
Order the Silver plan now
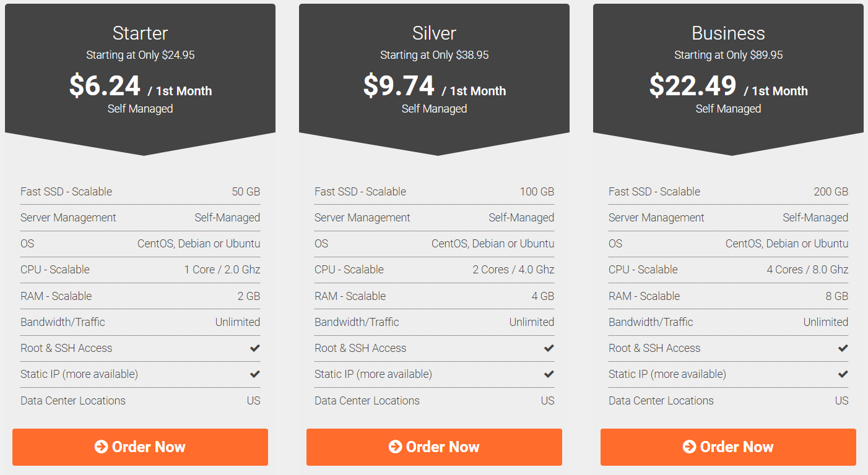coord(434,447)
